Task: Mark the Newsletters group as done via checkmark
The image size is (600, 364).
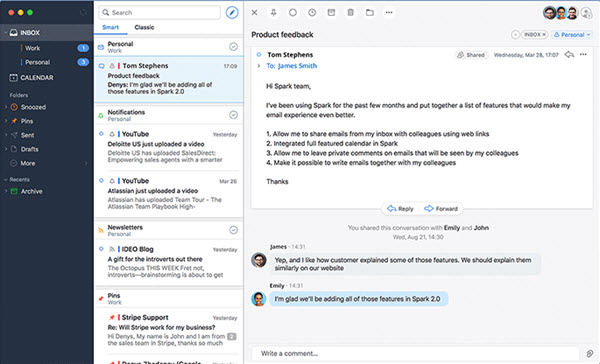Action: tap(233, 230)
